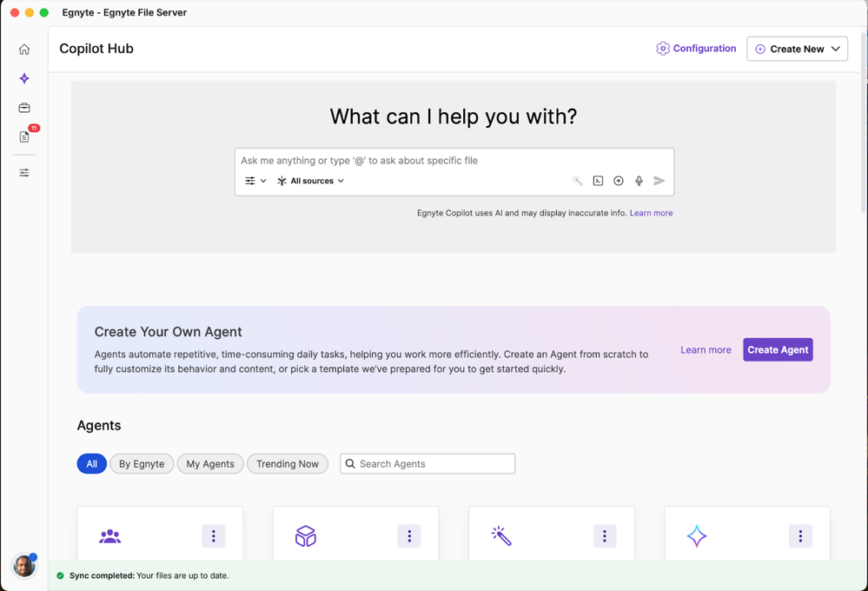This screenshot has height=591, width=868.
Task: Click the Create Agent button
Action: coord(777,349)
